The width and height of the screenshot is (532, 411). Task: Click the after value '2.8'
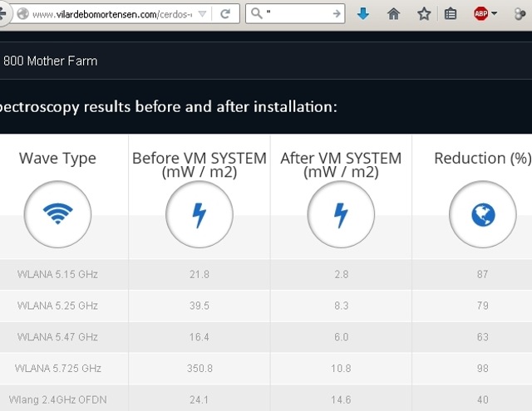342,274
